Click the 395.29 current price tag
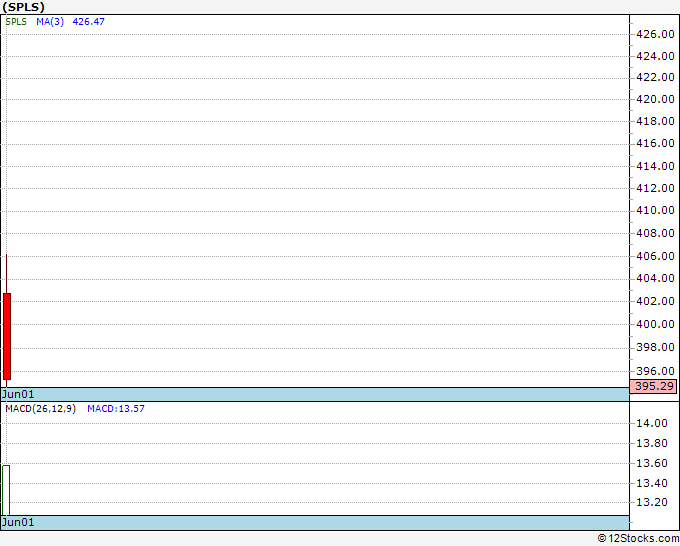The width and height of the screenshot is (680, 546). click(653, 386)
